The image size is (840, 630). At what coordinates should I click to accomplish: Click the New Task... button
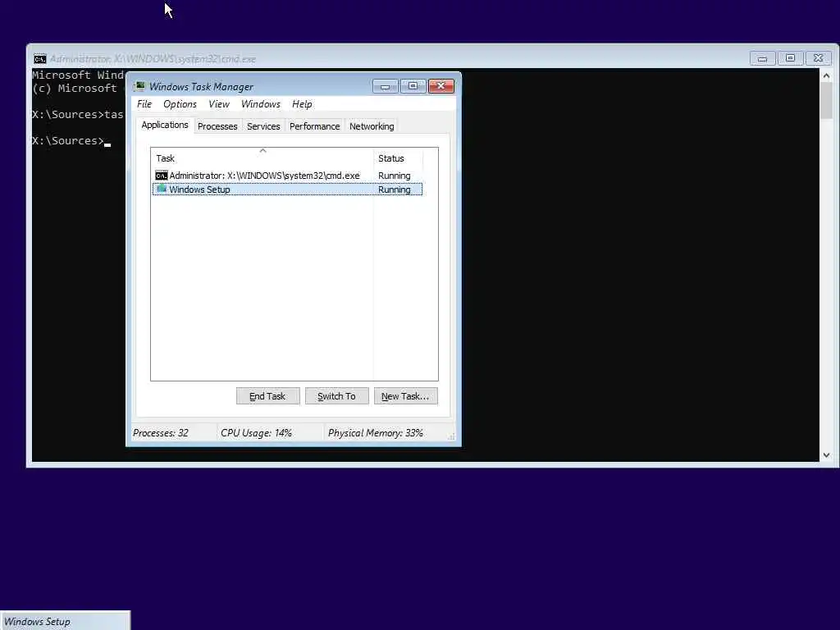click(405, 396)
